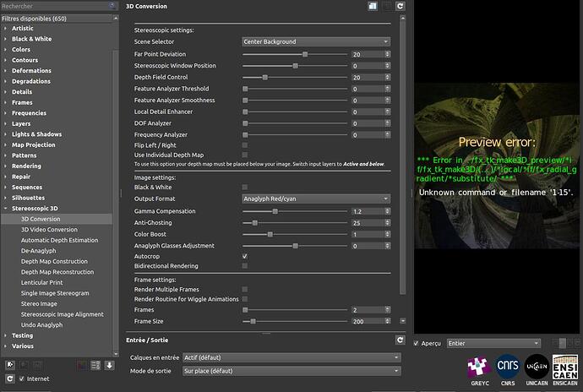Select the Undo Anaglyph filter

pyautogui.click(x=41, y=325)
